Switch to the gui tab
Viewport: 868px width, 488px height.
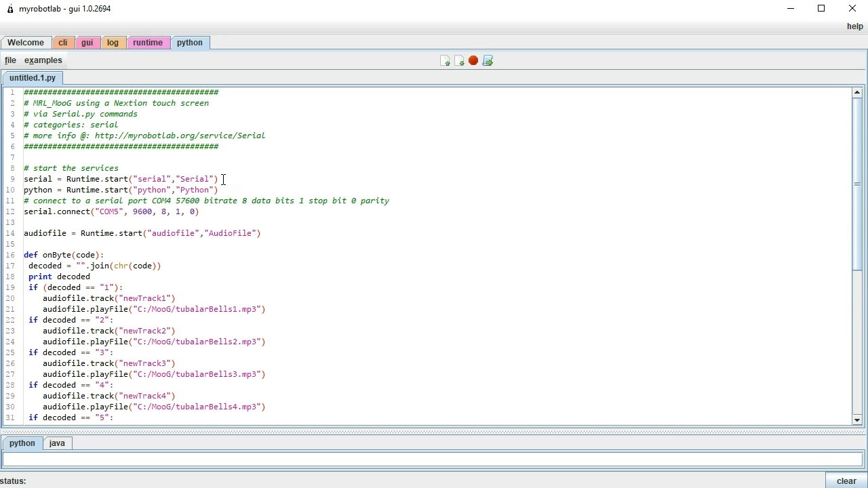(87, 43)
